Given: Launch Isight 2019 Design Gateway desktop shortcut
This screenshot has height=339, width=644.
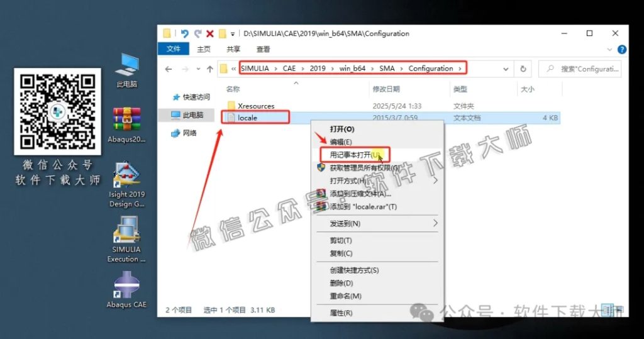Looking at the screenshot, I should (x=127, y=184).
